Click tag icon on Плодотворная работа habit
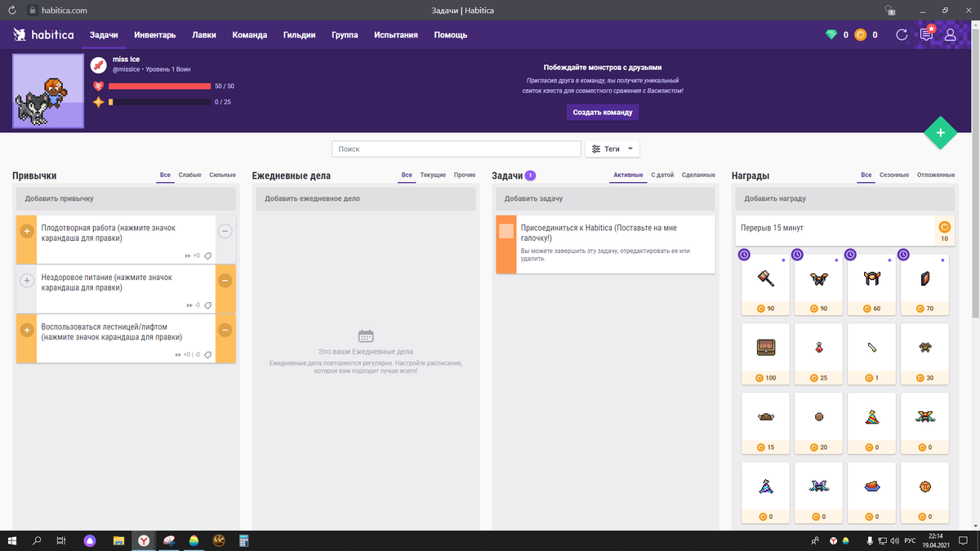 (208, 256)
